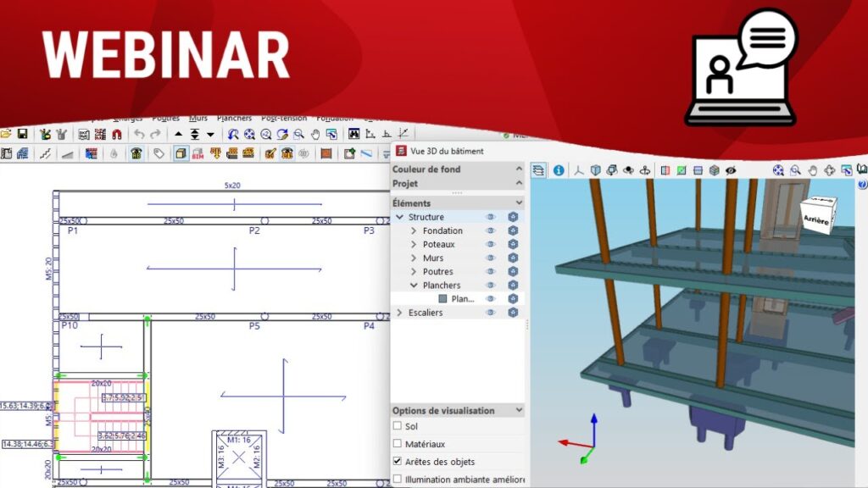Select the pan hand tool in the plan toolbar
The width and height of the screenshot is (868, 488).
pyautogui.click(x=314, y=134)
